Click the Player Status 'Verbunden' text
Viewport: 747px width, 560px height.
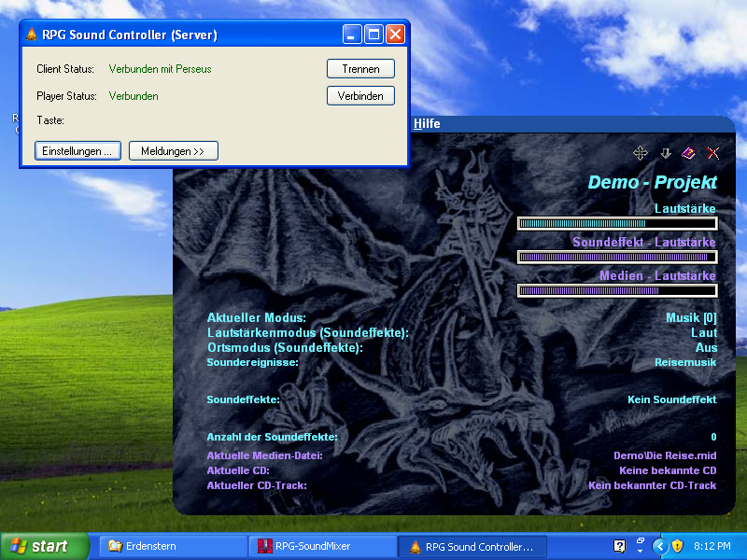coord(134,96)
